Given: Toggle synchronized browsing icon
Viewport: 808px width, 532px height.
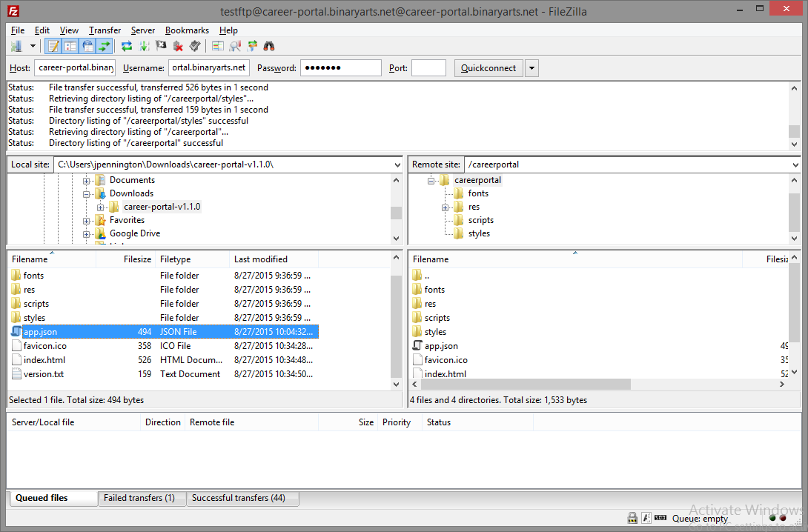Looking at the screenshot, I should point(252,47).
